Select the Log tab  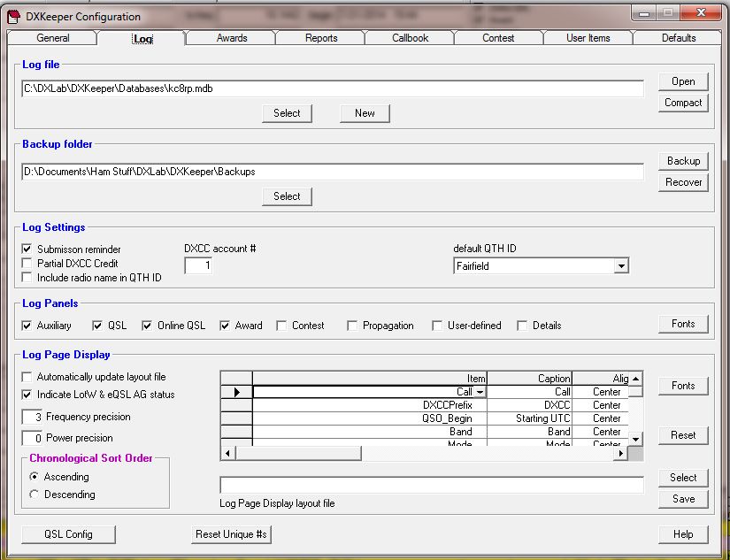142,39
